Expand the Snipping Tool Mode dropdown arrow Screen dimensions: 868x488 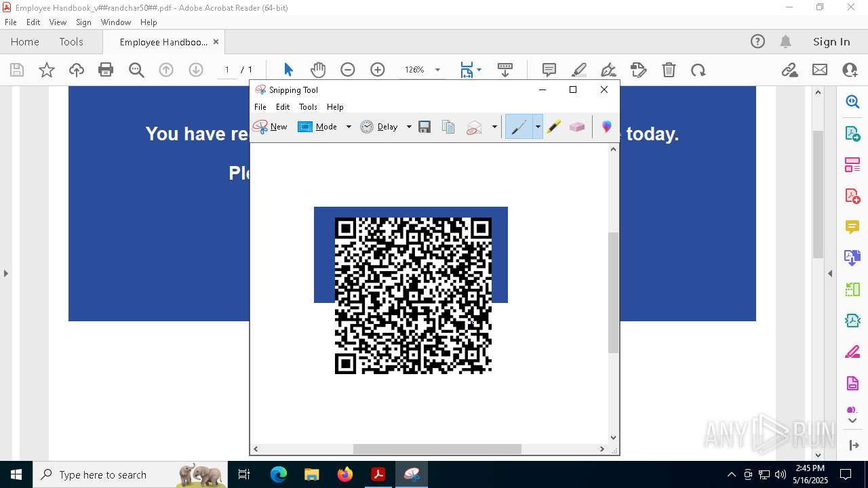click(x=349, y=127)
